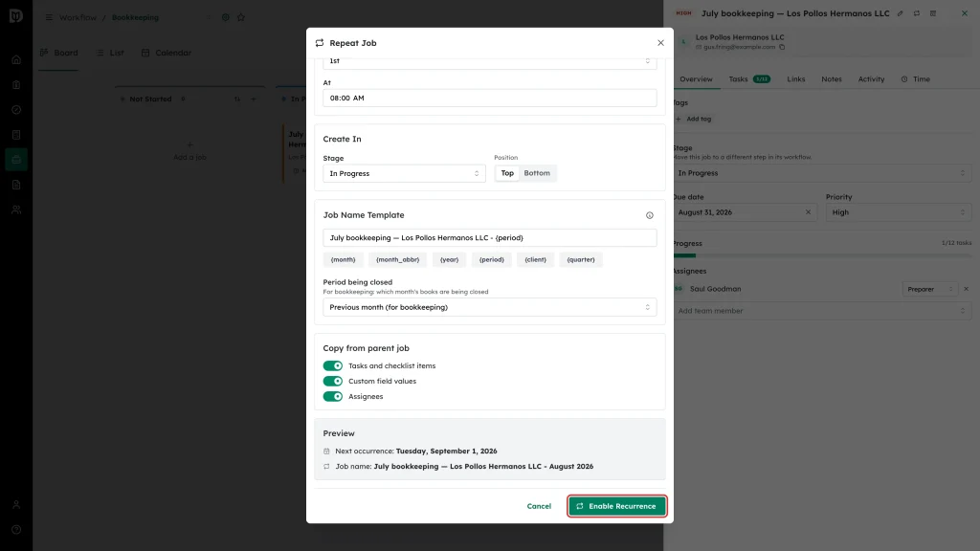Insert the {year} placeholder chip
980x551 pixels.
tap(450, 260)
